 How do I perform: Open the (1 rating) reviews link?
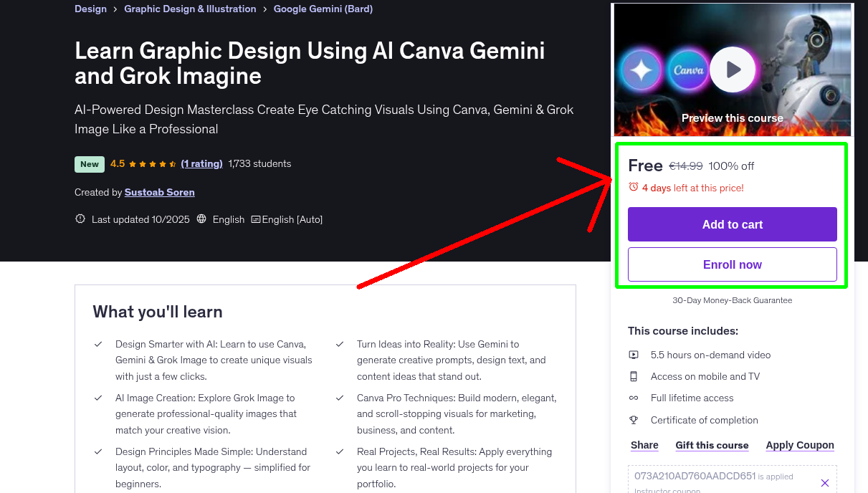(x=201, y=163)
